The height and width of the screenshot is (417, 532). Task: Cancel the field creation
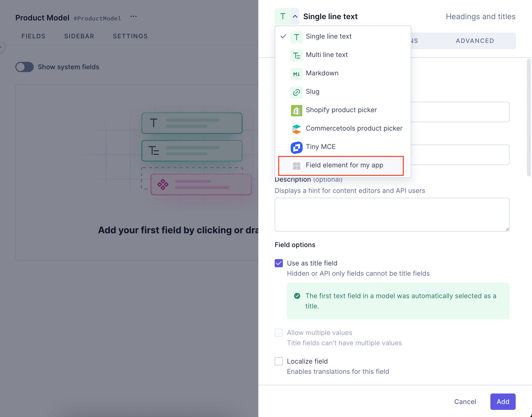tap(465, 402)
